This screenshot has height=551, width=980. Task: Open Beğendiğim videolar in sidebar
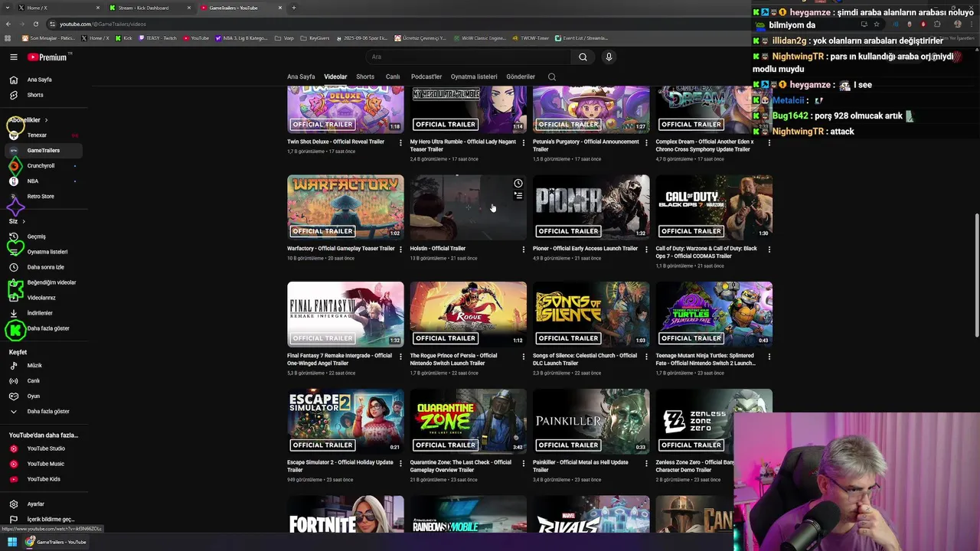[42, 282]
